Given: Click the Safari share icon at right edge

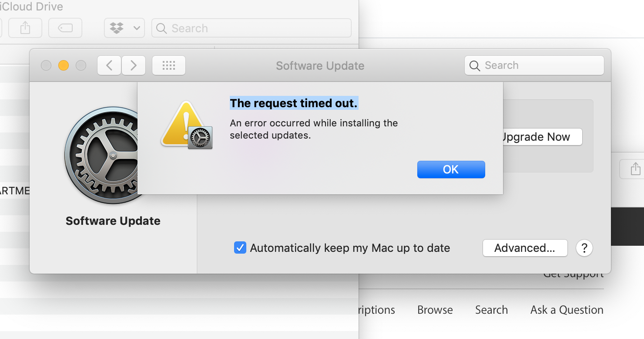Looking at the screenshot, I should pos(635,169).
